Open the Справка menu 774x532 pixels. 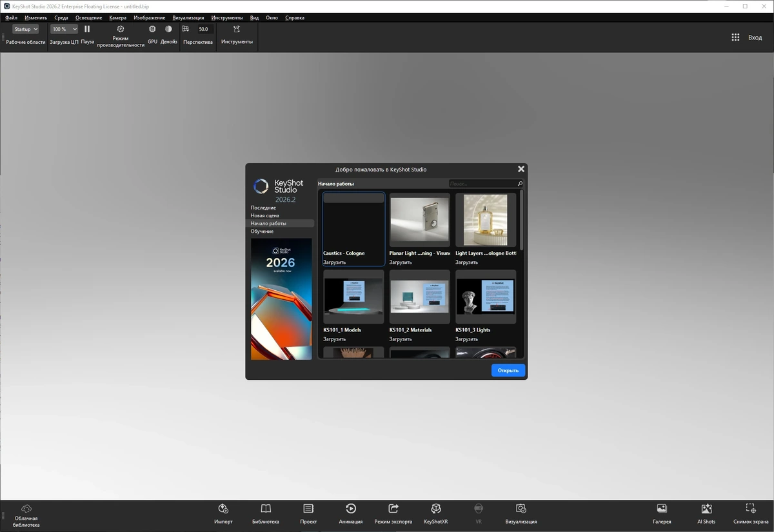coord(295,17)
